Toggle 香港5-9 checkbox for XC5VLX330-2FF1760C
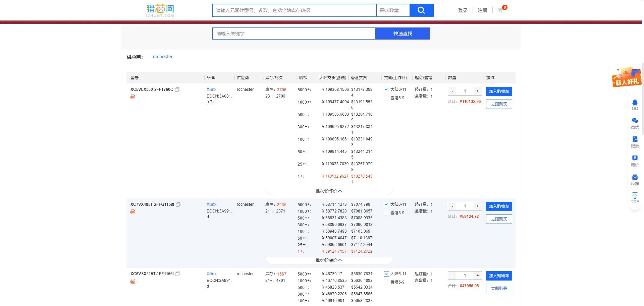Screen dimensions: 644x306 (386, 98)
